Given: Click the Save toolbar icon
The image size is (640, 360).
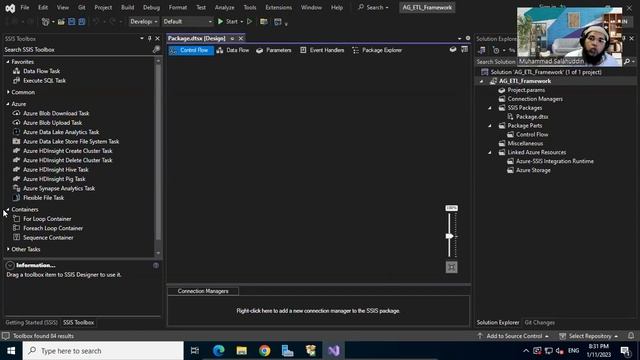Looking at the screenshot, I should tap(71, 22).
